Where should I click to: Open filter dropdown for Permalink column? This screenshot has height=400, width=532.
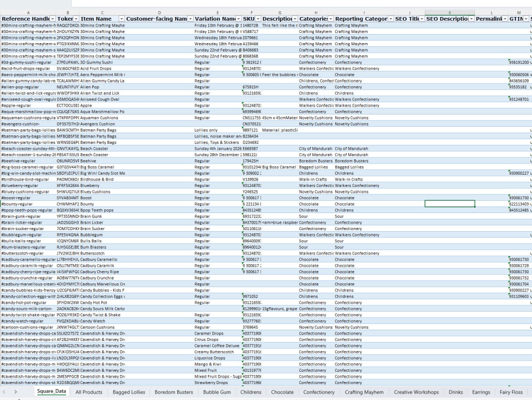tap(505, 19)
